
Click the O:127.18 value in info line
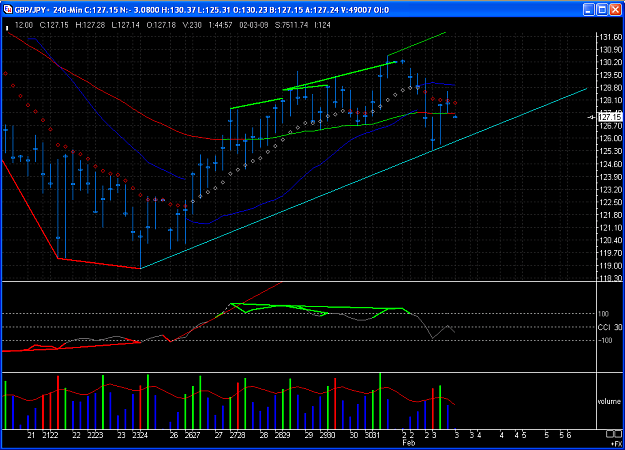161,25
